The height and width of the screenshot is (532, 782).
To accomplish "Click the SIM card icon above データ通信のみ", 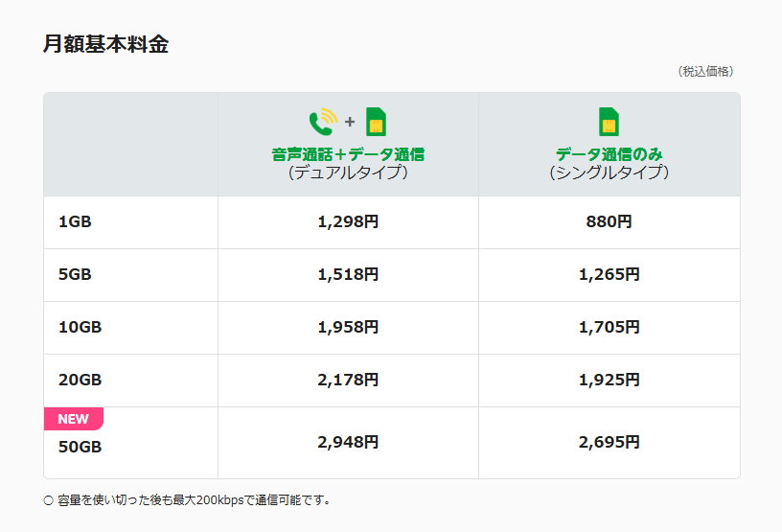I will (x=609, y=122).
